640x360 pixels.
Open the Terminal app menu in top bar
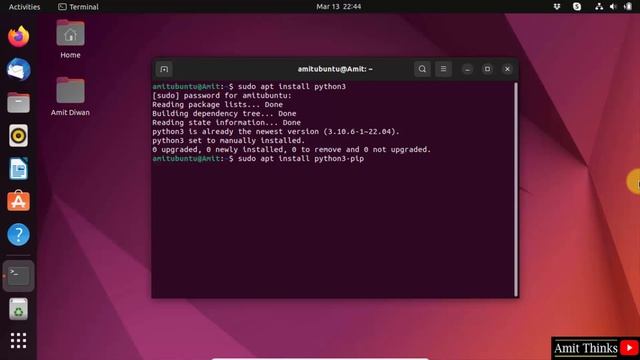(78, 7)
